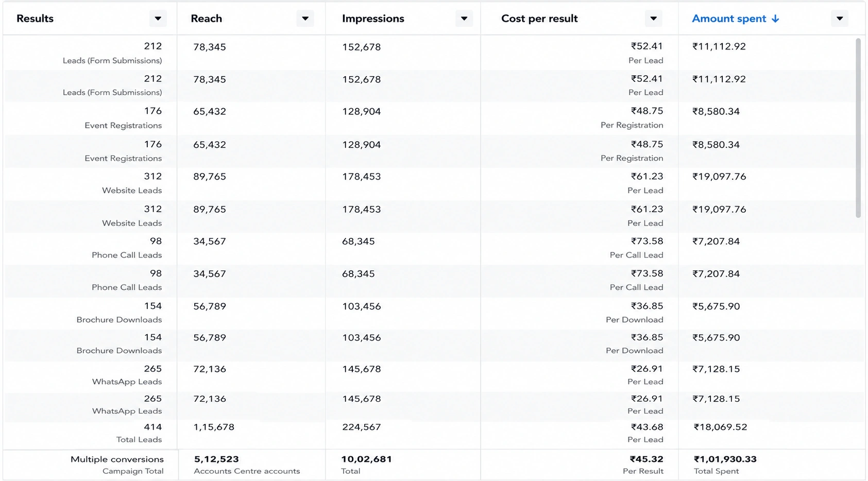The image size is (868, 481).
Task: Click the Accounts Centre accounts label
Action: click(247, 471)
